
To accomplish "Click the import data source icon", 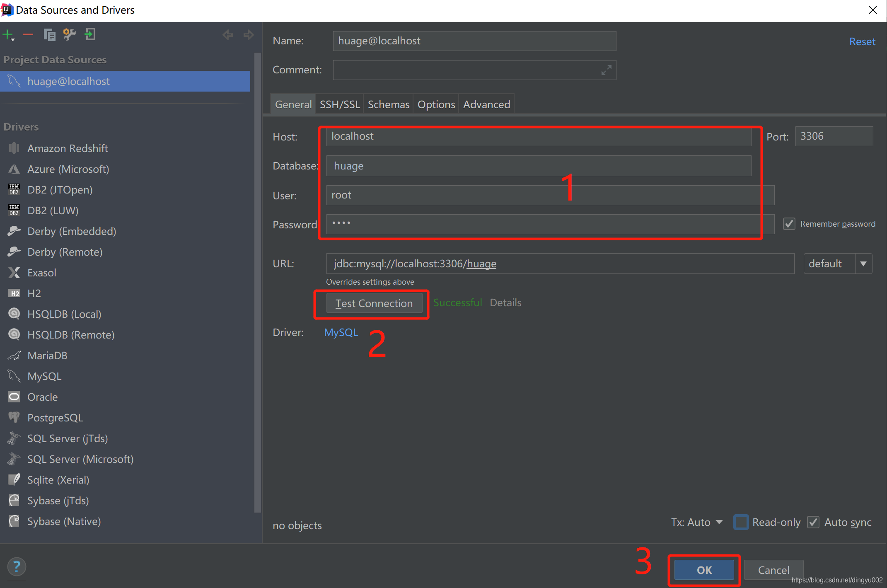I will (90, 34).
